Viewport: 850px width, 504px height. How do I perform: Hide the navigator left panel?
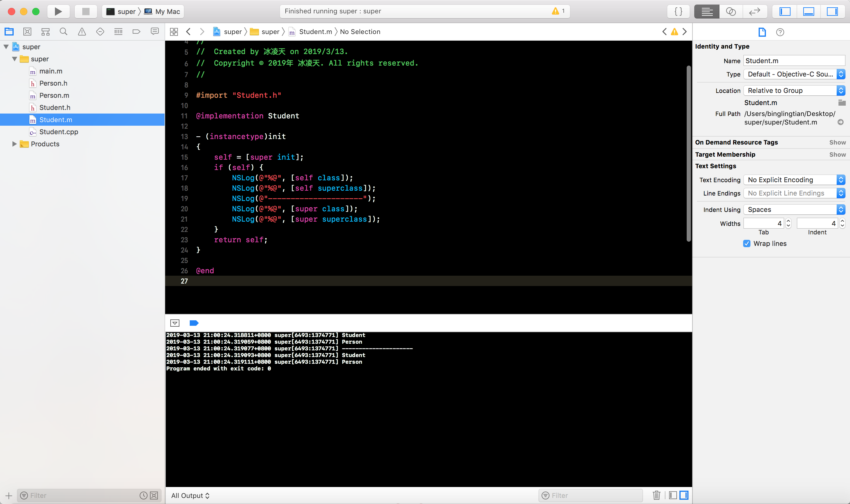(x=784, y=12)
